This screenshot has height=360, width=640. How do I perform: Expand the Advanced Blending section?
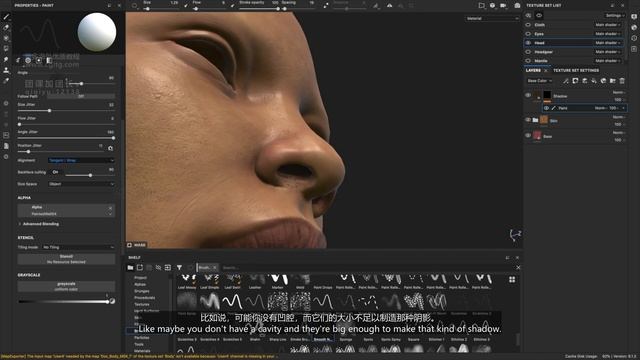pos(38,224)
